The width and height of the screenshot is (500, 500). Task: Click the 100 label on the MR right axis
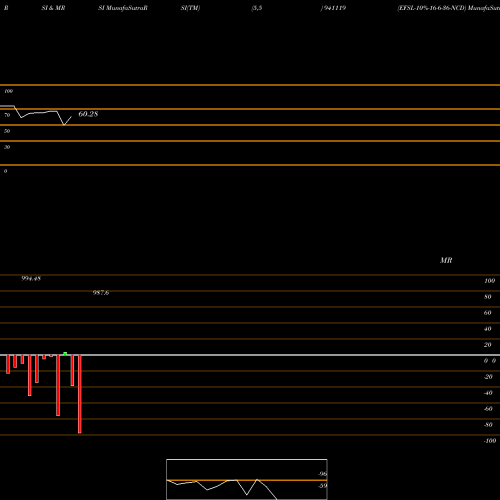(490, 281)
